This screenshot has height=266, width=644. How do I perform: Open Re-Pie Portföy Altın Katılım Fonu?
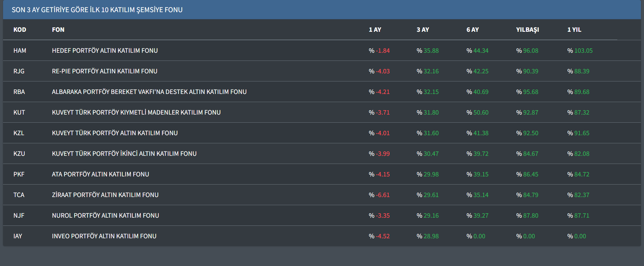click(105, 71)
